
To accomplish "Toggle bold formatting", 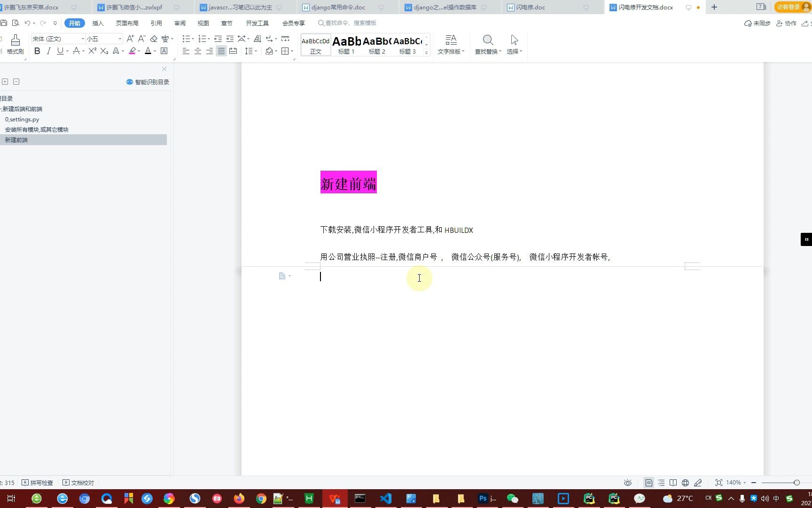I will coord(37,51).
